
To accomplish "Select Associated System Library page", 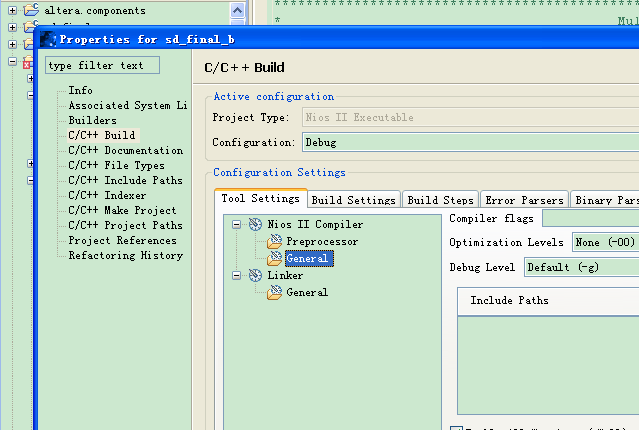I will [128, 105].
